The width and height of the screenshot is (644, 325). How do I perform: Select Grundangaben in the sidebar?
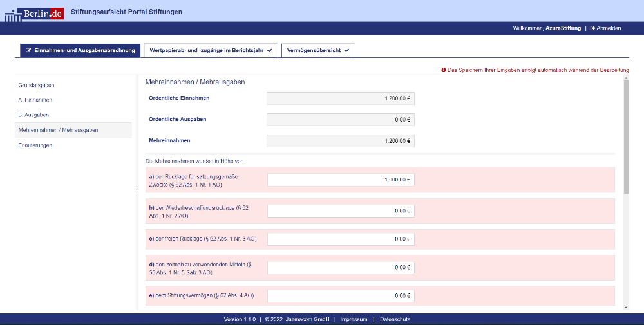coord(36,85)
